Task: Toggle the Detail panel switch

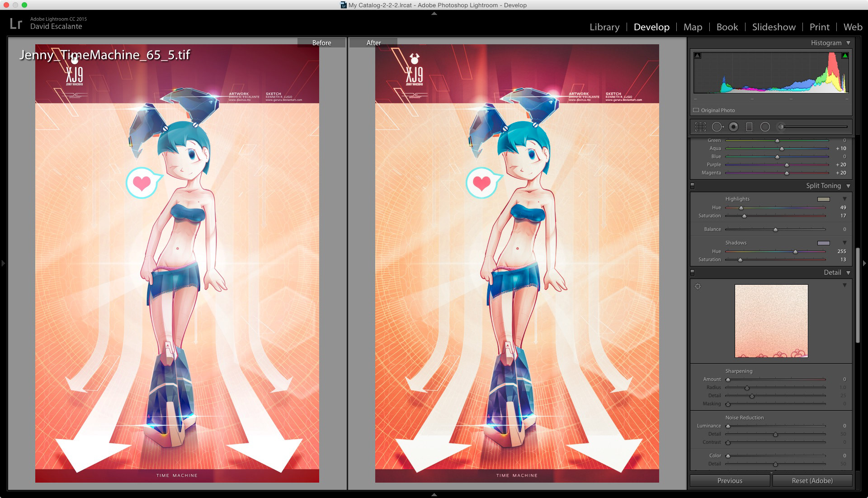Action: point(692,272)
